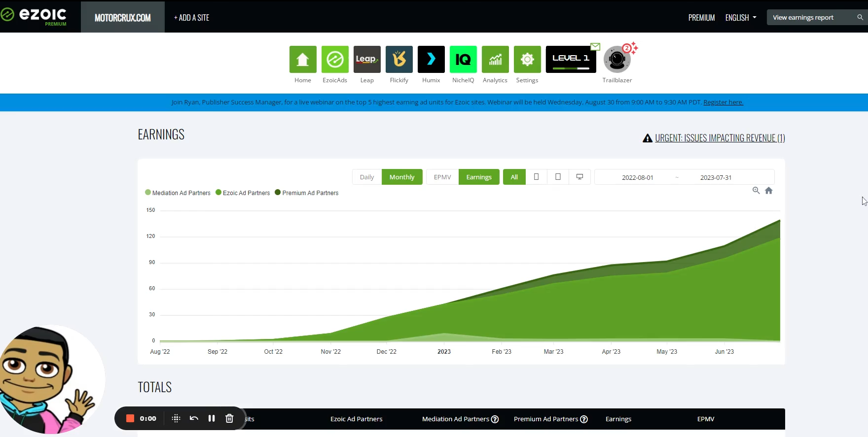This screenshot has height=437, width=868.
Task: Show Earnings in the chart
Action: 479,177
